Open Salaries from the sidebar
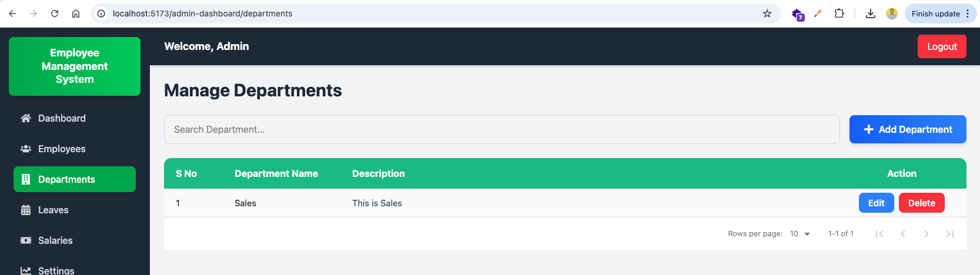Image resolution: width=980 pixels, height=275 pixels. (x=75, y=240)
